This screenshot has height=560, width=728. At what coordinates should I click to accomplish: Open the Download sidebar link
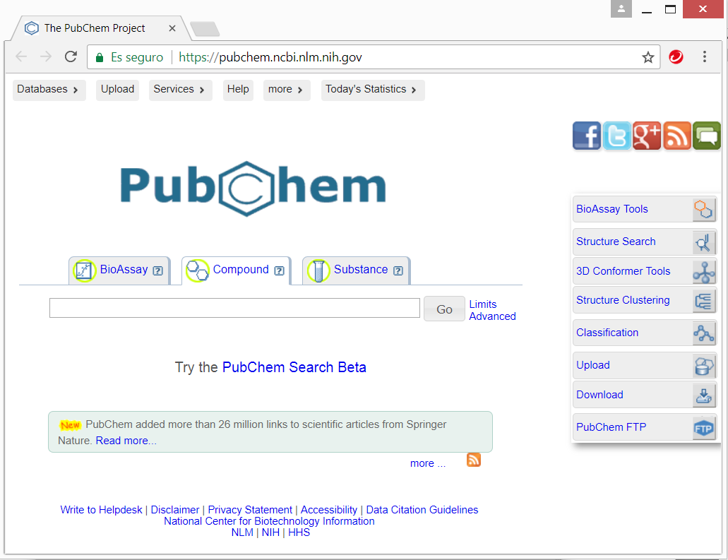(x=600, y=395)
